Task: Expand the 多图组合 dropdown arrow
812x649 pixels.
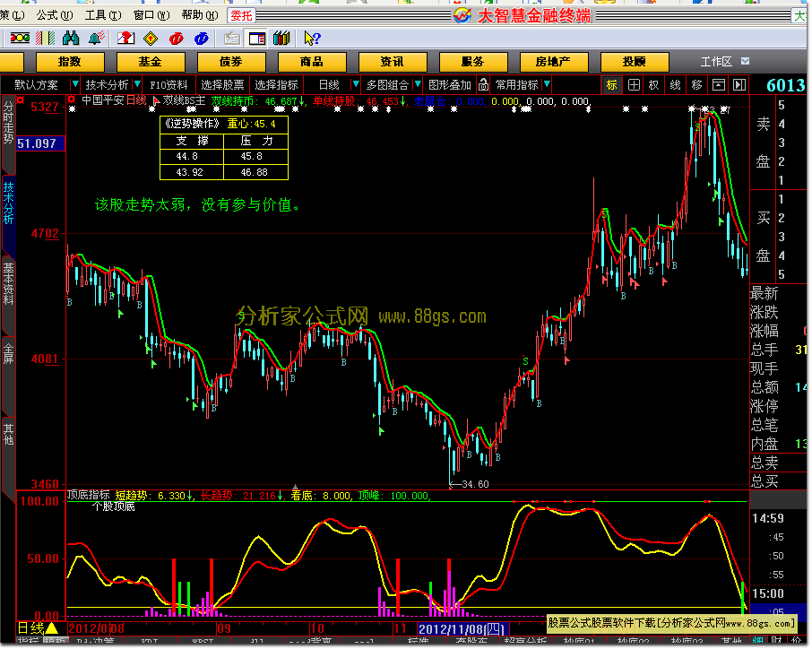Action: pyautogui.click(x=418, y=84)
